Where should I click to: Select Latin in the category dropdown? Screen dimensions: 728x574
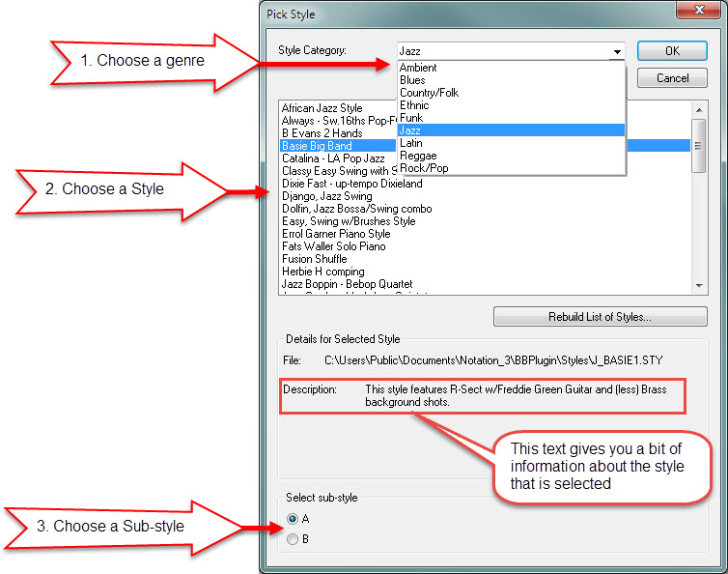[411, 143]
